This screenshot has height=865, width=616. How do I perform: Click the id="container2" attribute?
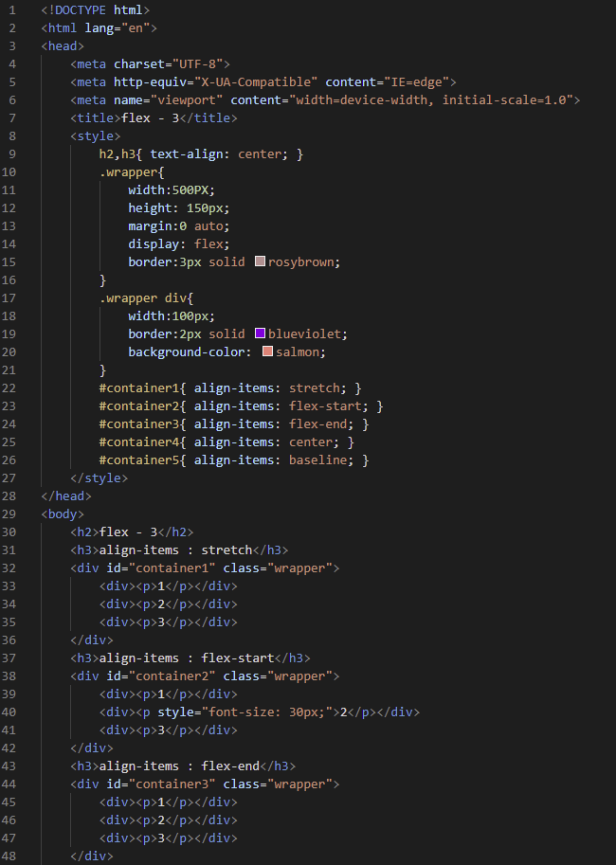click(x=160, y=676)
